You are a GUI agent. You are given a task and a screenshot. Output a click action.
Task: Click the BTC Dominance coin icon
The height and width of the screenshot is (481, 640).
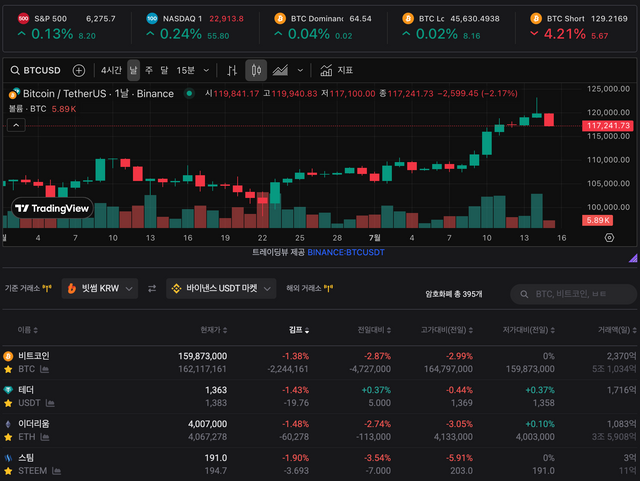(x=280, y=18)
